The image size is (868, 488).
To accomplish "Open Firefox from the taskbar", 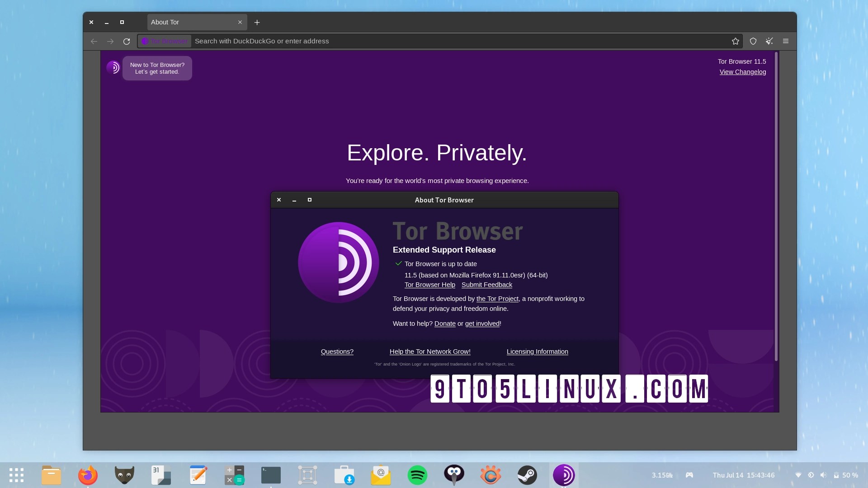I will click(x=87, y=475).
